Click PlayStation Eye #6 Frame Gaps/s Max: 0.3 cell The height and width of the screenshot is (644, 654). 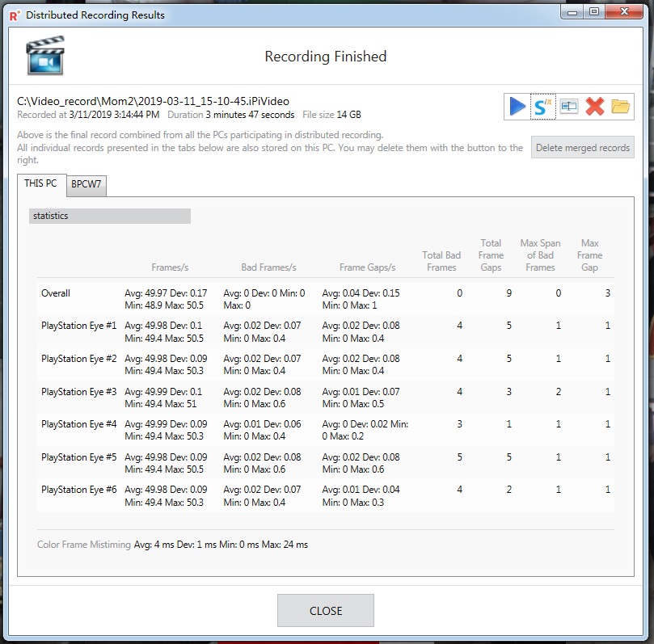361,496
